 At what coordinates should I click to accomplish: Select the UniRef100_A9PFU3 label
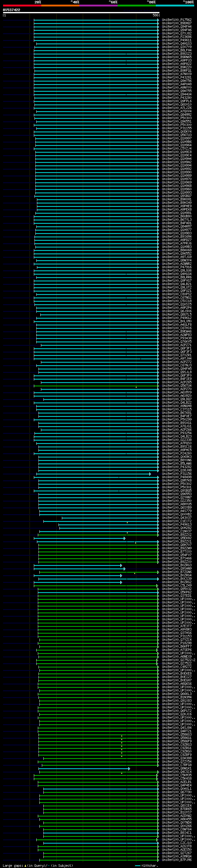coord(176,60)
